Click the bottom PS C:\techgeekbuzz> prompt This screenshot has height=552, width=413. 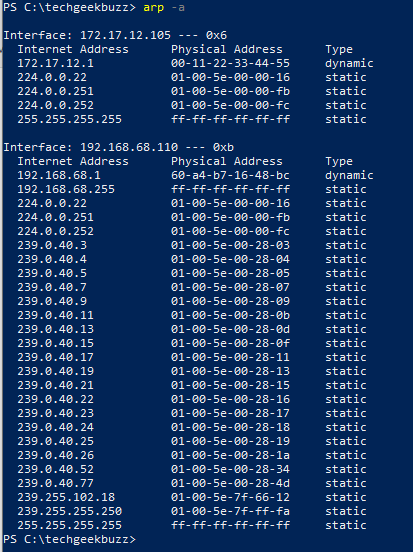pos(69,539)
